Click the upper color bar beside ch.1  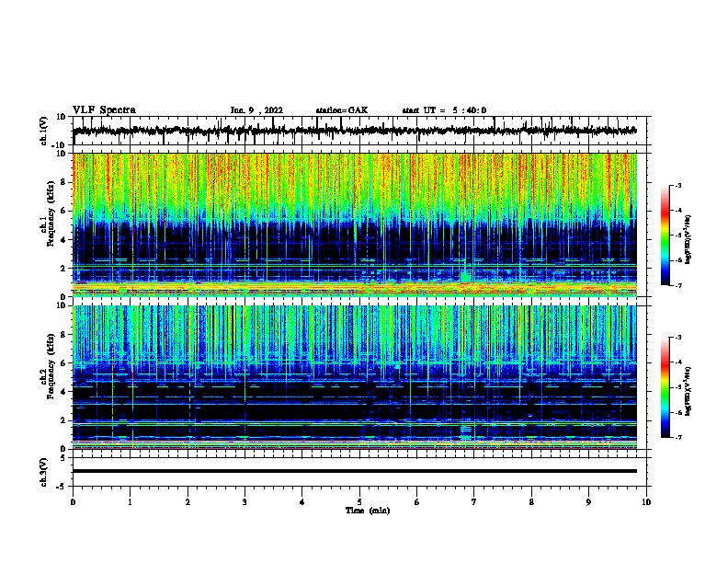pos(665,236)
